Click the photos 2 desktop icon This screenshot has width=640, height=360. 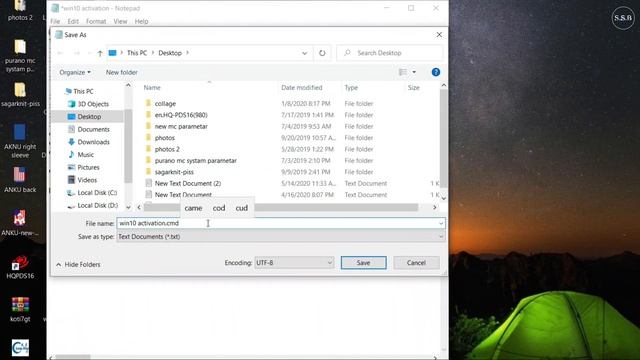coord(20,11)
